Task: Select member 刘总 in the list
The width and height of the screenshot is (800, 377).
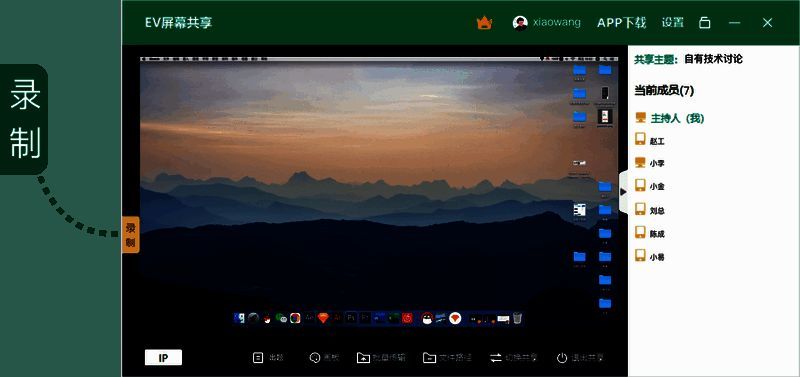Action: [657, 210]
